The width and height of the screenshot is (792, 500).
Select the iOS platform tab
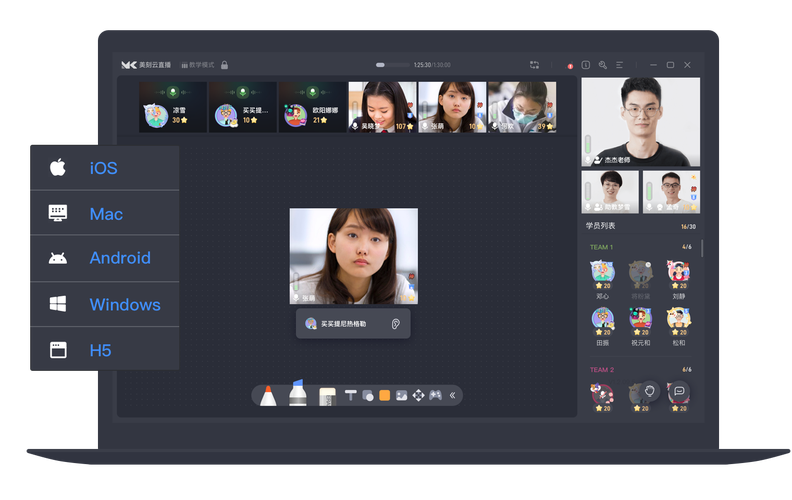pos(104,168)
